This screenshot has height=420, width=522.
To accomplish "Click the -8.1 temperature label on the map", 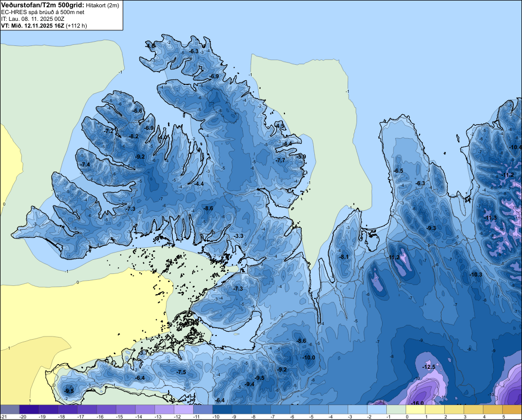I will point(344,257).
